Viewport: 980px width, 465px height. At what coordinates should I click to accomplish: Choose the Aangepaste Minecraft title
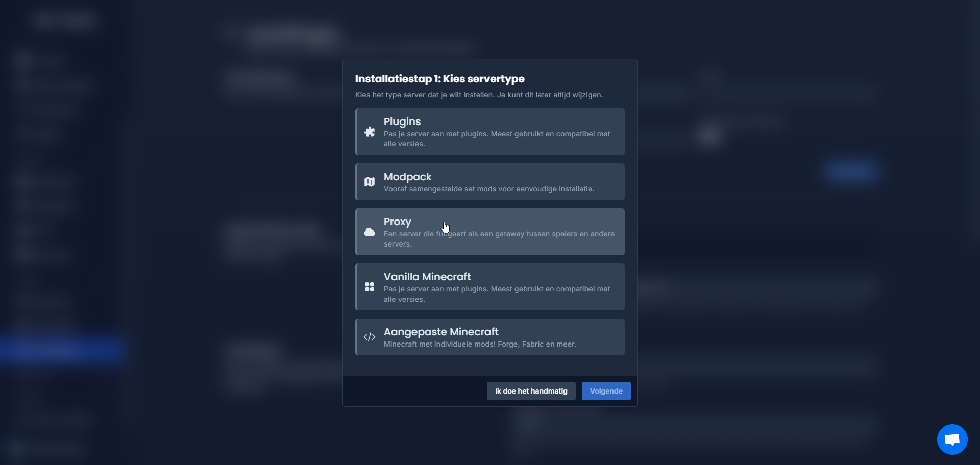click(441, 332)
